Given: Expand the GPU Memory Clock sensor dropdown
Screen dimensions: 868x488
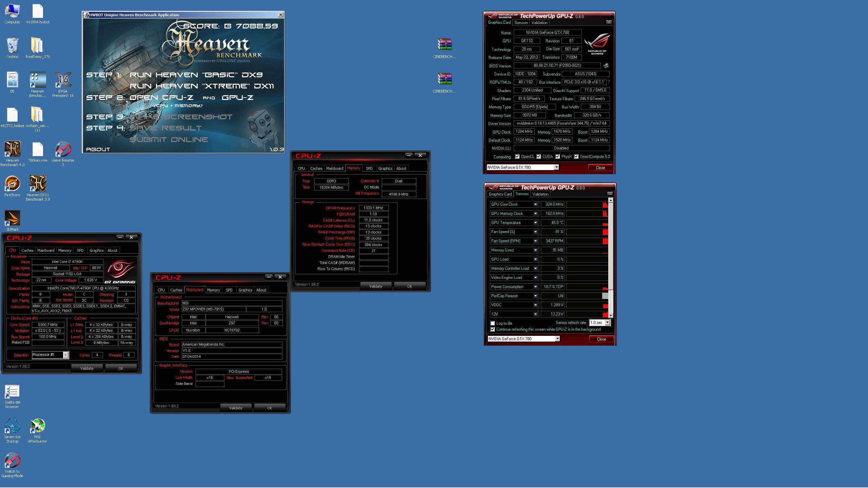Looking at the screenshot, I should [535, 213].
